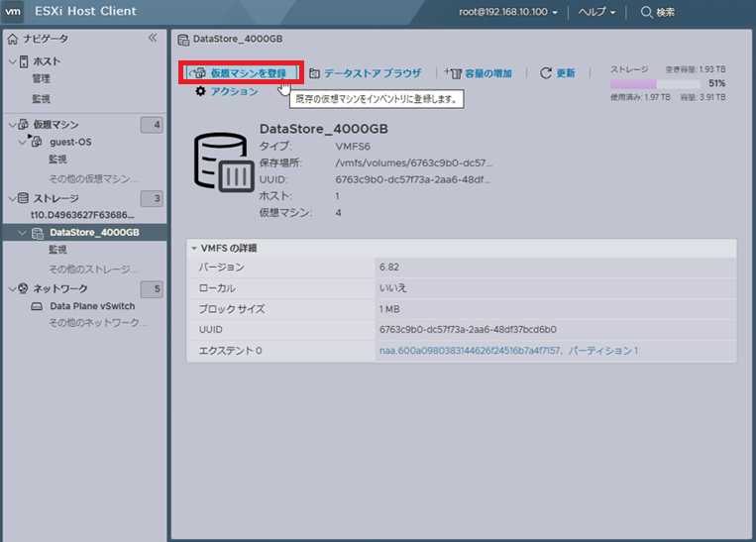Click the network count badge 5
The width and height of the screenshot is (756, 542).
(152, 289)
